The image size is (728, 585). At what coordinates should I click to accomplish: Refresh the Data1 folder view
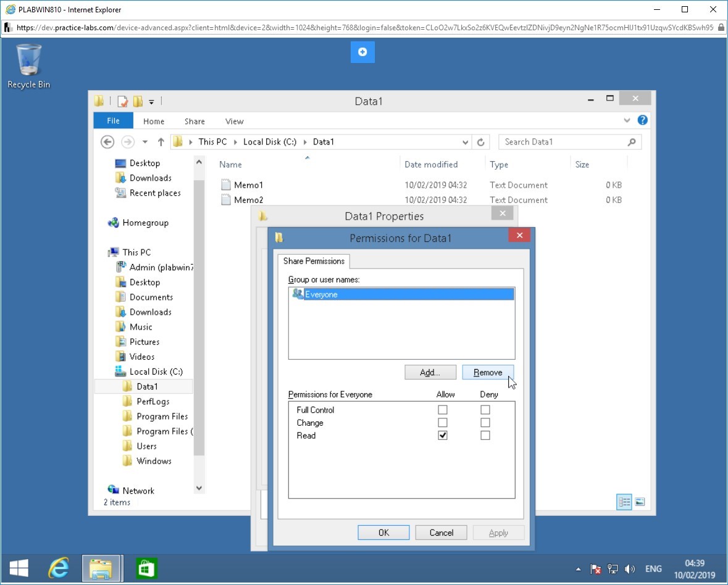click(x=481, y=142)
